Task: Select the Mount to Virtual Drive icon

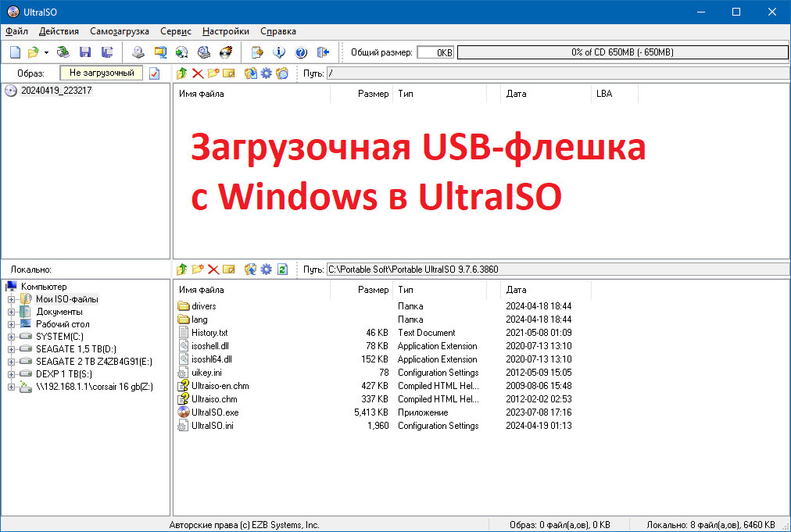Action: [x=161, y=52]
